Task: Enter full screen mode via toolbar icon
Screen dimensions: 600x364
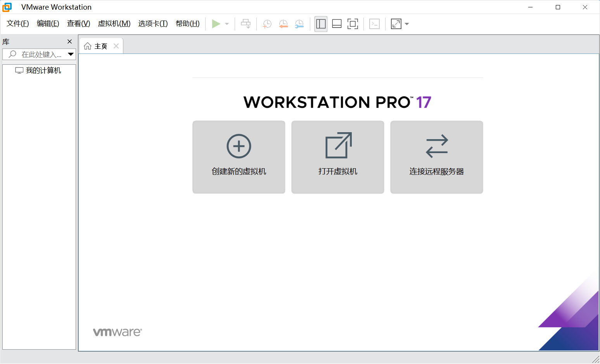Action: 353,24
